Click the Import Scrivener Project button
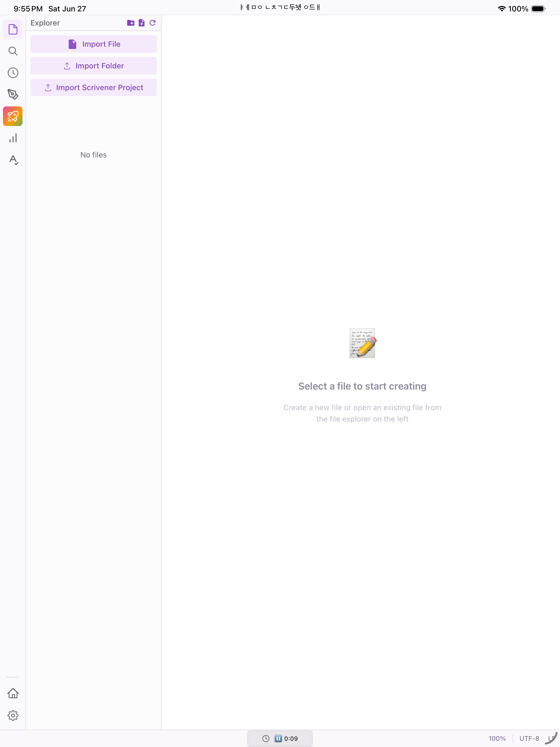560x747 pixels. pyautogui.click(x=94, y=87)
